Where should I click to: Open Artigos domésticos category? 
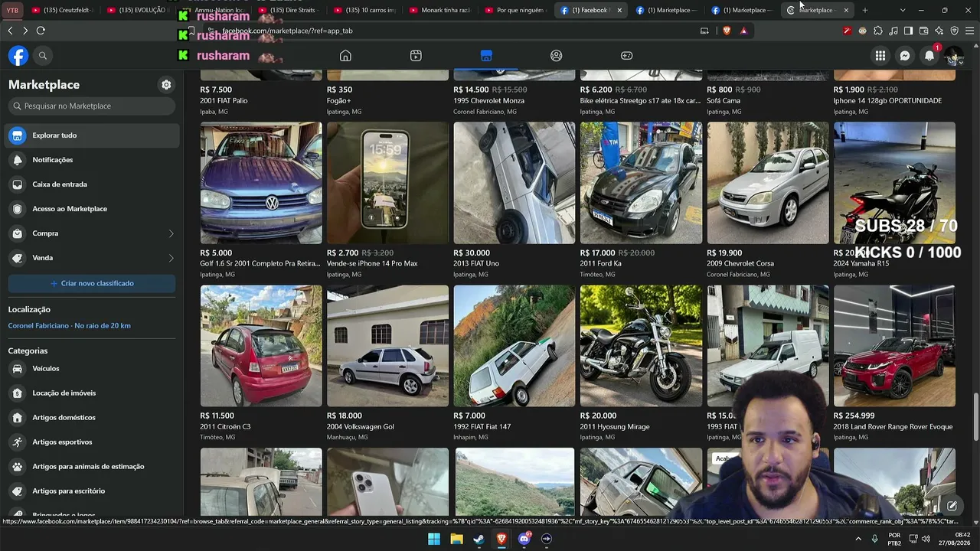[92, 418]
